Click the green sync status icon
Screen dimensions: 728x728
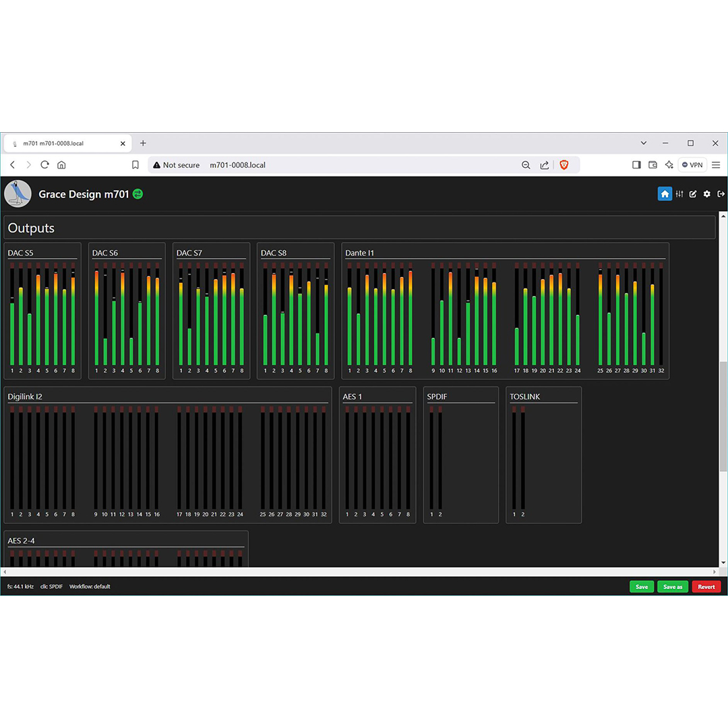(138, 194)
